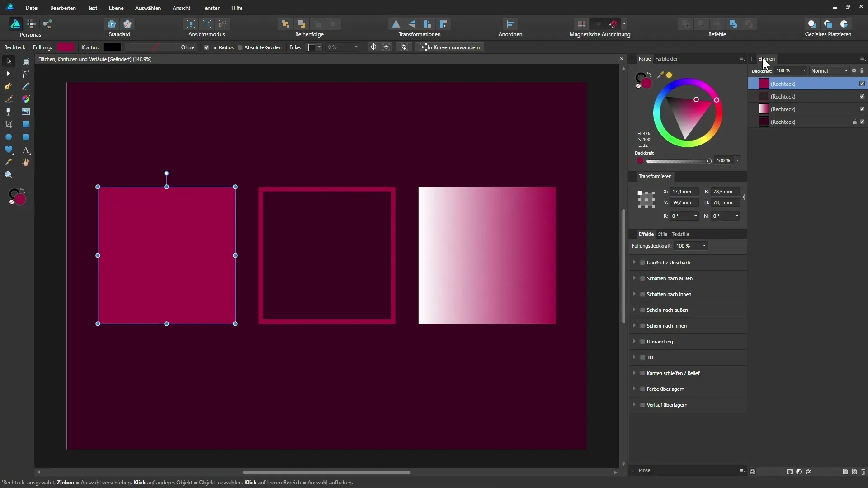This screenshot has height=488, width=868.
Task: Select the Place Image tool
Action: [26, 112]
